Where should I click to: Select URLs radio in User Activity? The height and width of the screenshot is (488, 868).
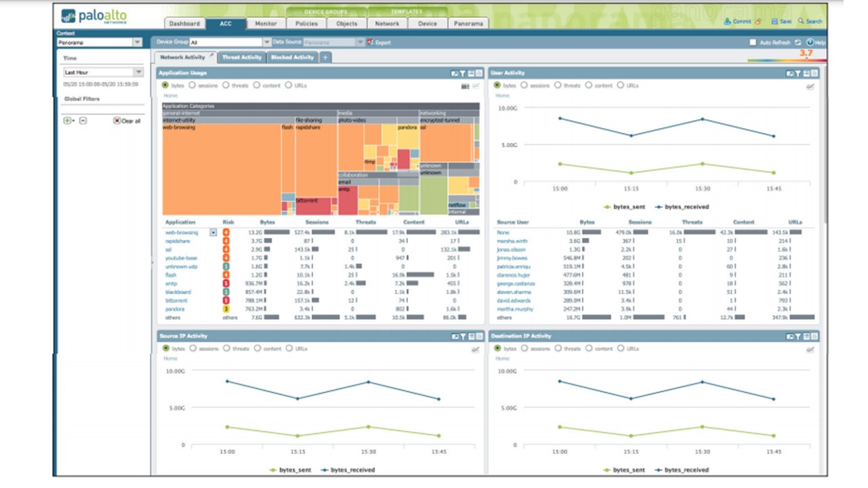point(620,85)
